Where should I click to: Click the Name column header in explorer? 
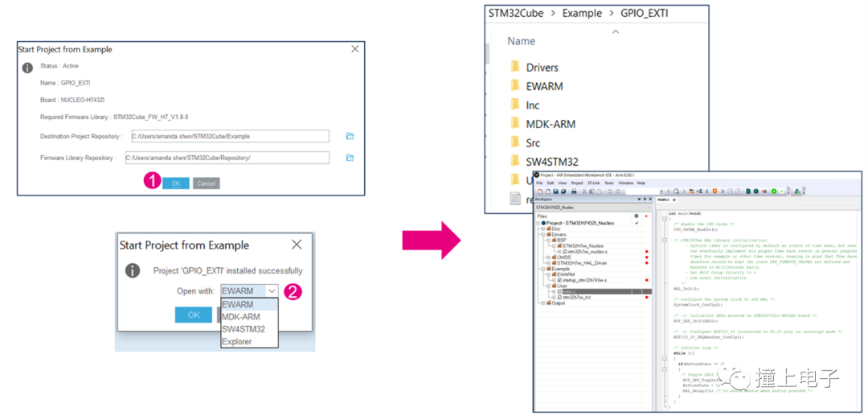tap(522, 41)
